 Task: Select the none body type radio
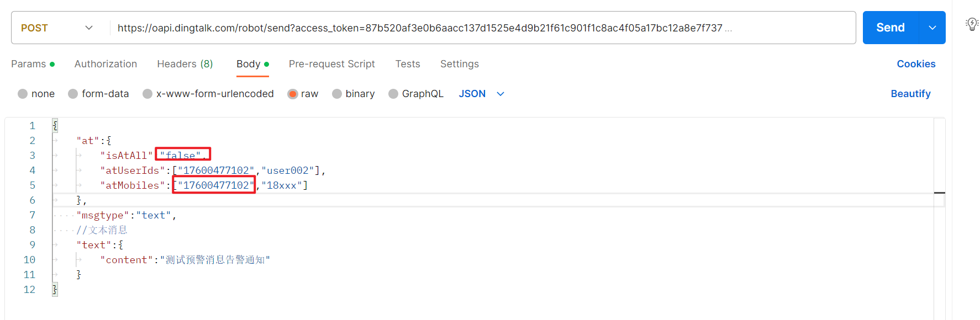coord(23,94)
